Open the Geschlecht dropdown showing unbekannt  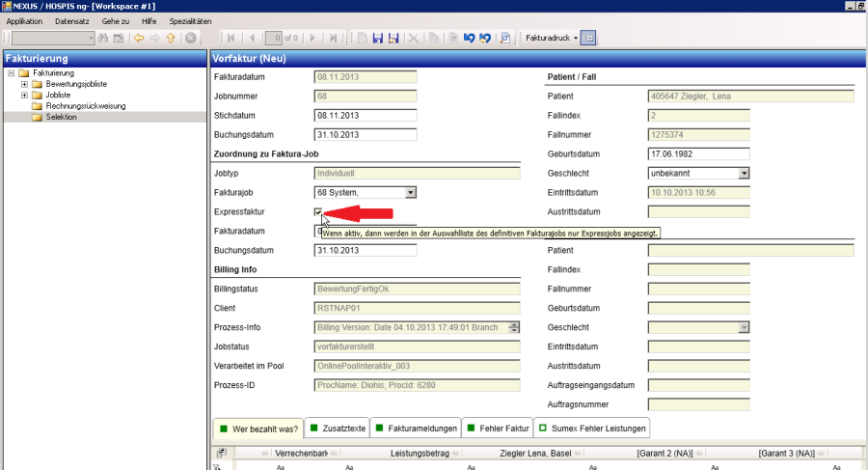(744, 173)
